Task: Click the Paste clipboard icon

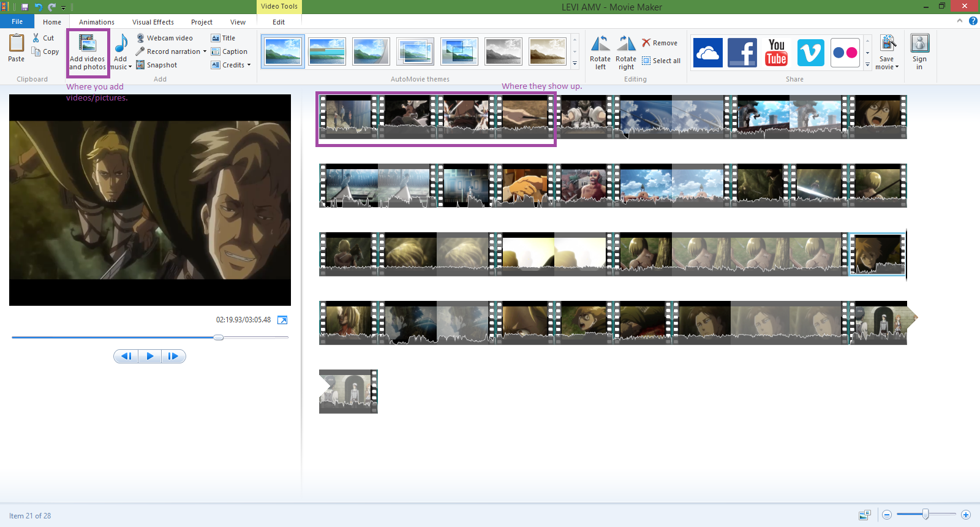Action: (x=17, y=44)
